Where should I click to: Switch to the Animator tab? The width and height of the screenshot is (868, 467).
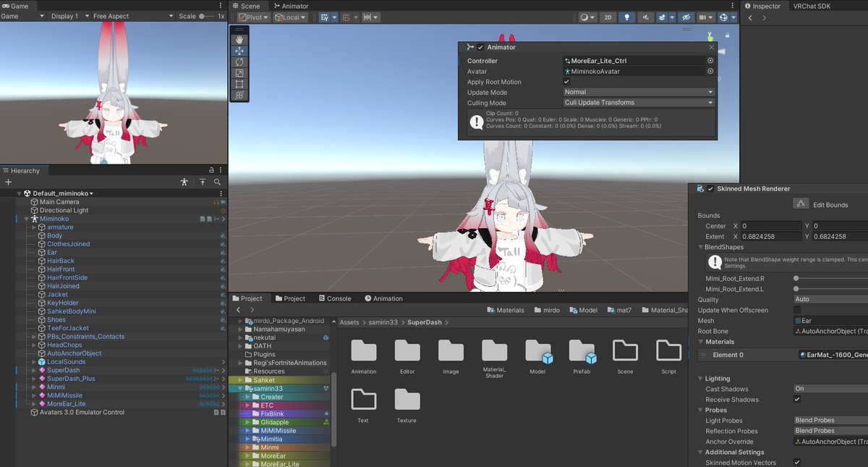pos(290,6)
